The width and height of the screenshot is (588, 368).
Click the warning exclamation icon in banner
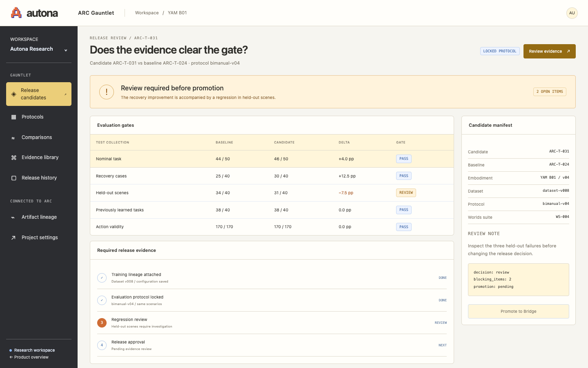click(x=107, y=92)
